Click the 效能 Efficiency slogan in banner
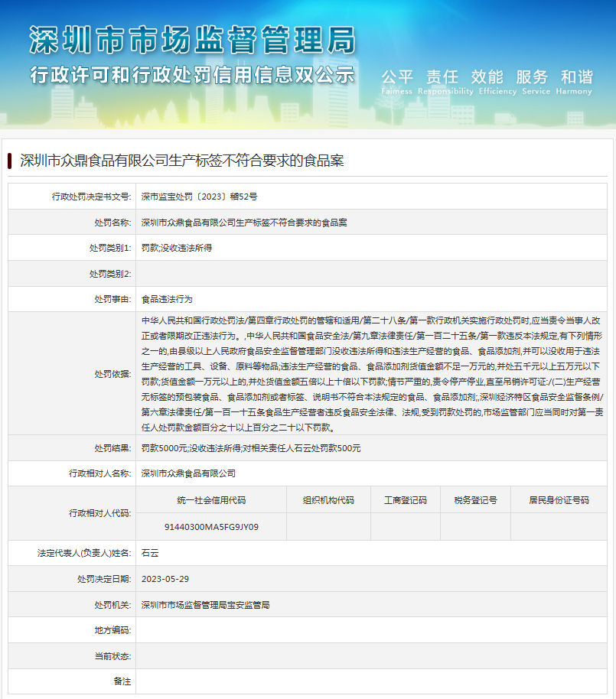The height and width of the screenshot is (699, 616). coord(497,82)
